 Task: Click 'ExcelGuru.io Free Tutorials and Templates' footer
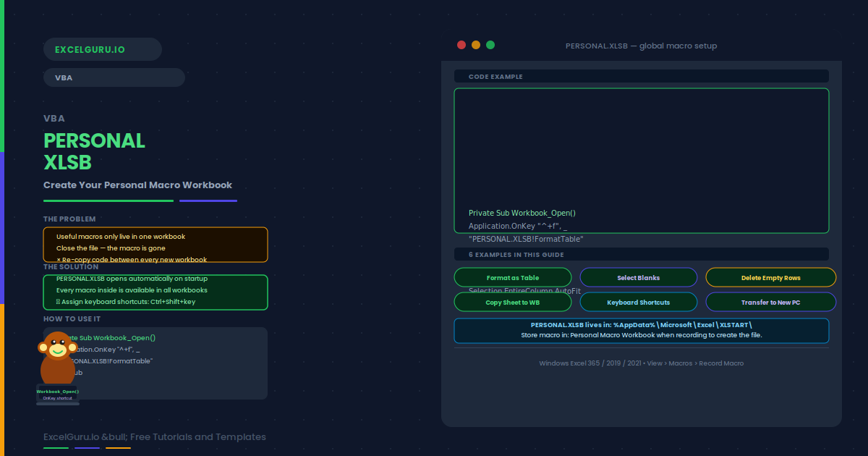tap(155, 436)
